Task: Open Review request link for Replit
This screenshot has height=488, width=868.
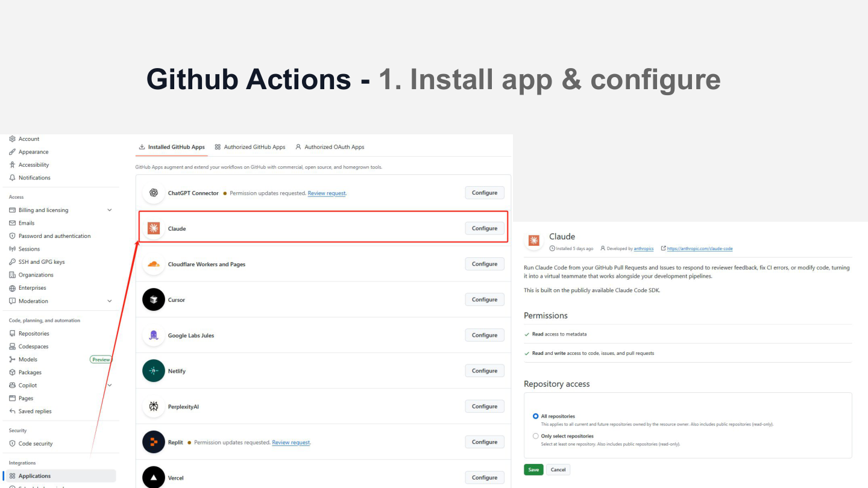Action: (291, 442)
